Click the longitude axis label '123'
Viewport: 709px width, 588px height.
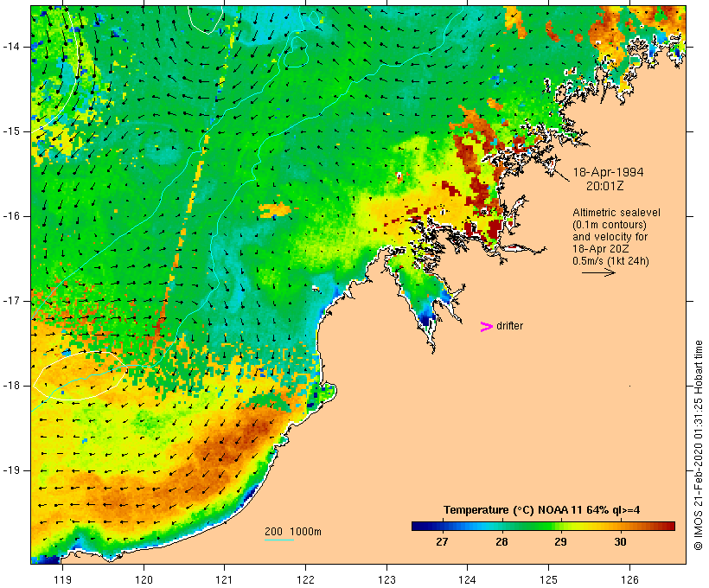(x=386, y=579)
